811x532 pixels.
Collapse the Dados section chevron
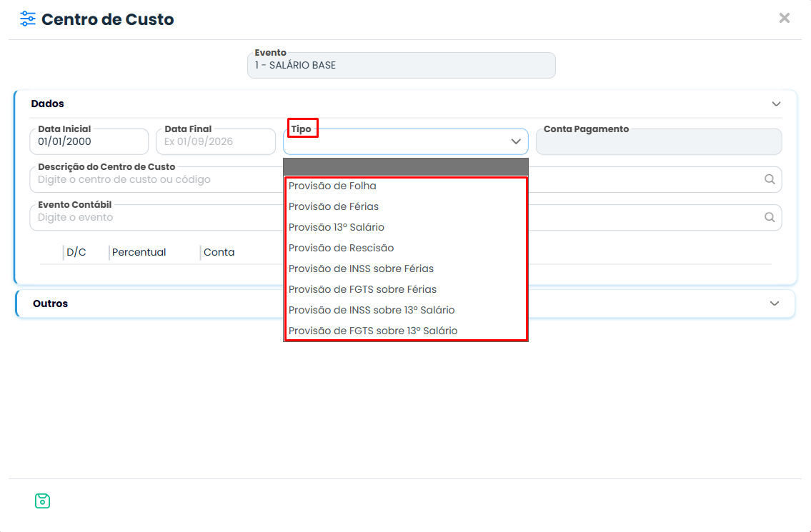[x=777, y=104]
